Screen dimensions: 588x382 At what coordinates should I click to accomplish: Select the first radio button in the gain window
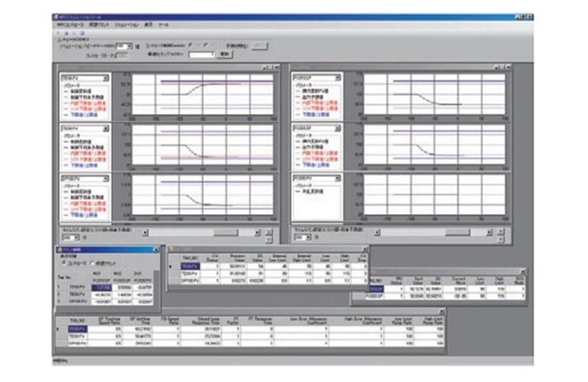tap(63, 262)
